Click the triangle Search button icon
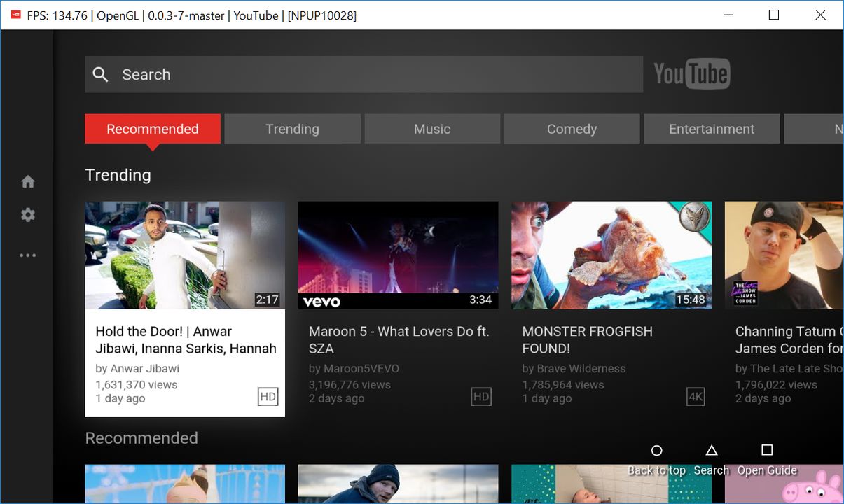 (712, 450)
